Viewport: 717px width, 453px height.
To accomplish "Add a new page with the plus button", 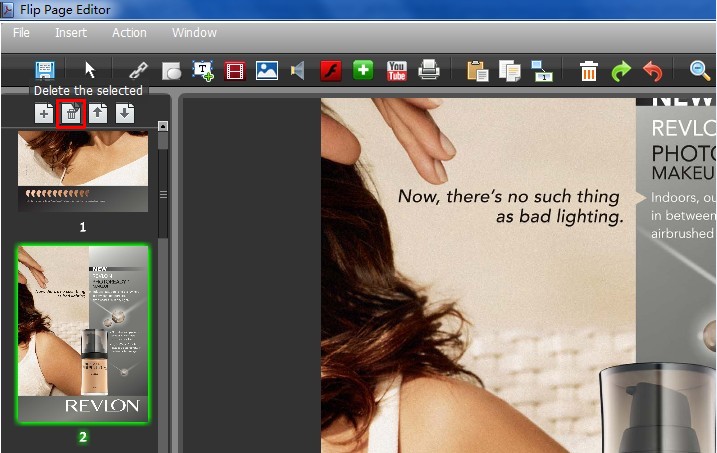I will [x=44, y=113].
